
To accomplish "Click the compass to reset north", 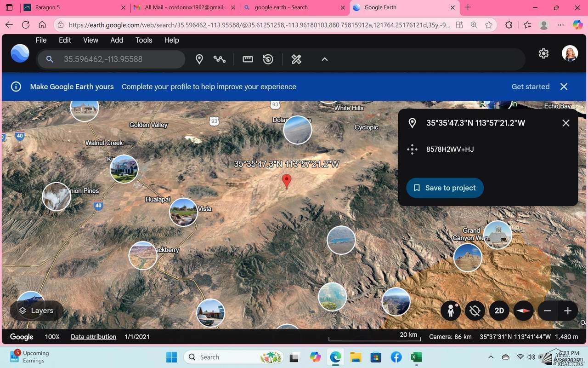I will tap(523, 311).
